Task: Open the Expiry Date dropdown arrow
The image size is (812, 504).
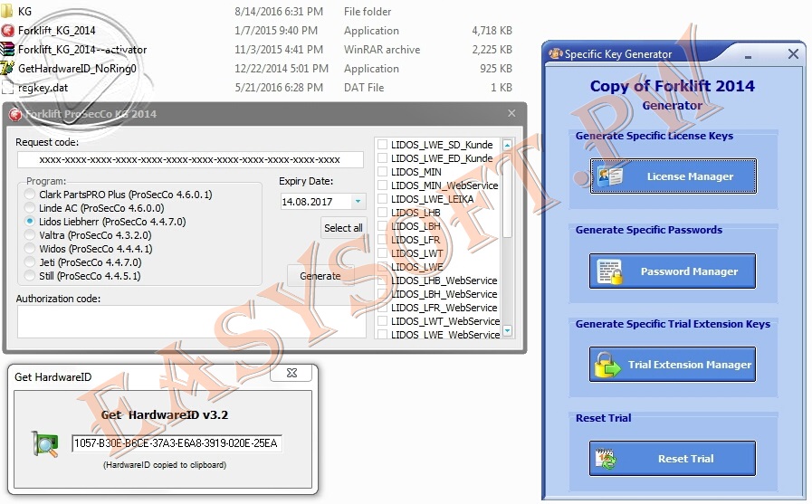Action: (358, 201)
